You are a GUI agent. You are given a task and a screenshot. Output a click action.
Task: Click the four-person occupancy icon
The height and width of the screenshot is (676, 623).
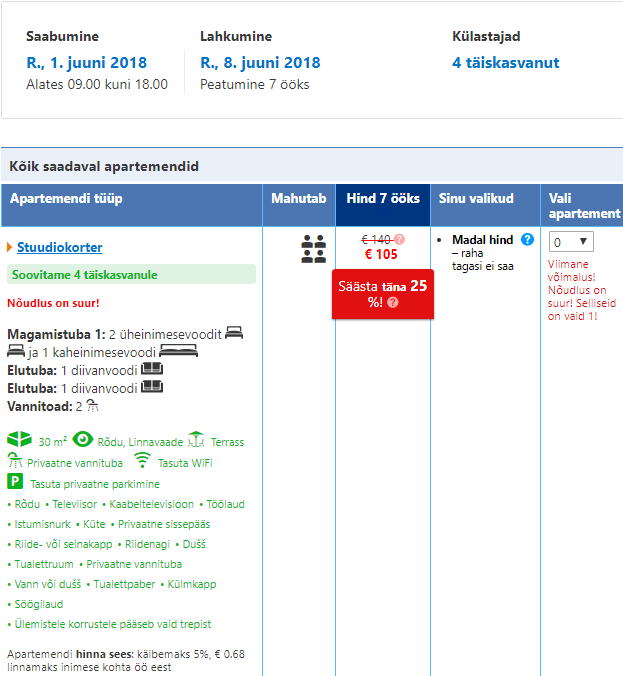[313, 249]
